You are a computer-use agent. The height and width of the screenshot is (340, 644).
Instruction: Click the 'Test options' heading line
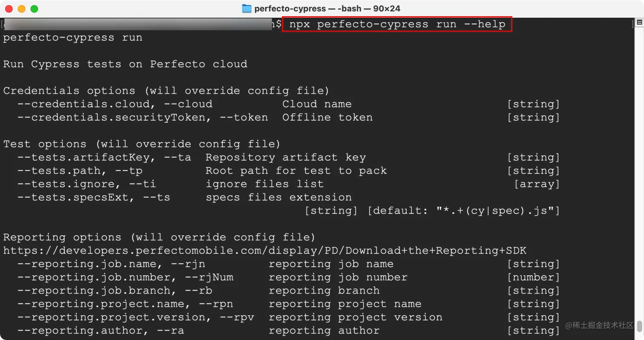142,144
